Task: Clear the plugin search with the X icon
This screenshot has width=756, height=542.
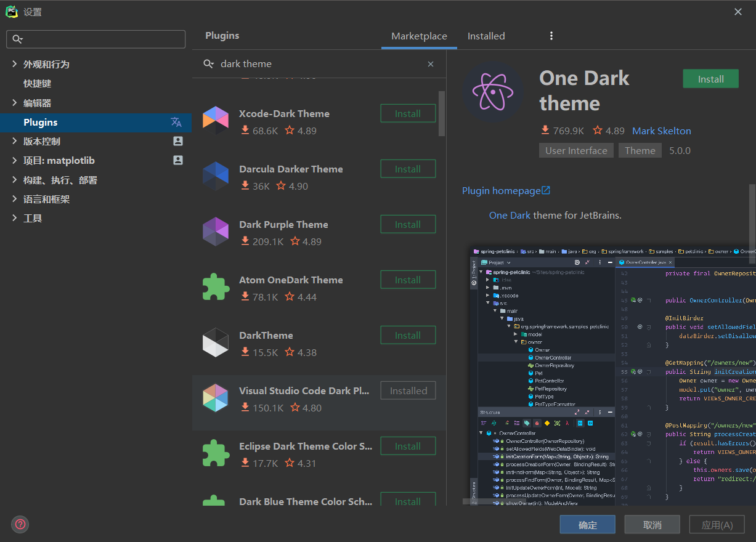Action: pyautogui.click(x=431, y=64)
